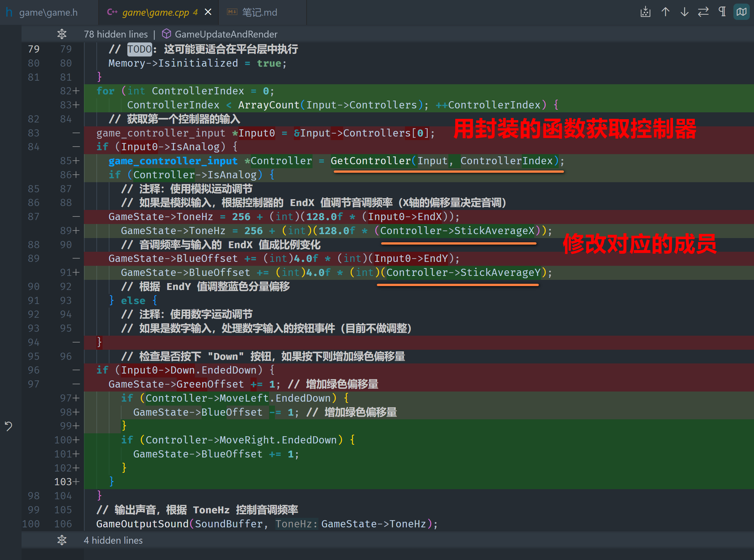Click the stage changes icon in the diff toolbar
This screenshot has width=754, height=560.
[646, 12]
